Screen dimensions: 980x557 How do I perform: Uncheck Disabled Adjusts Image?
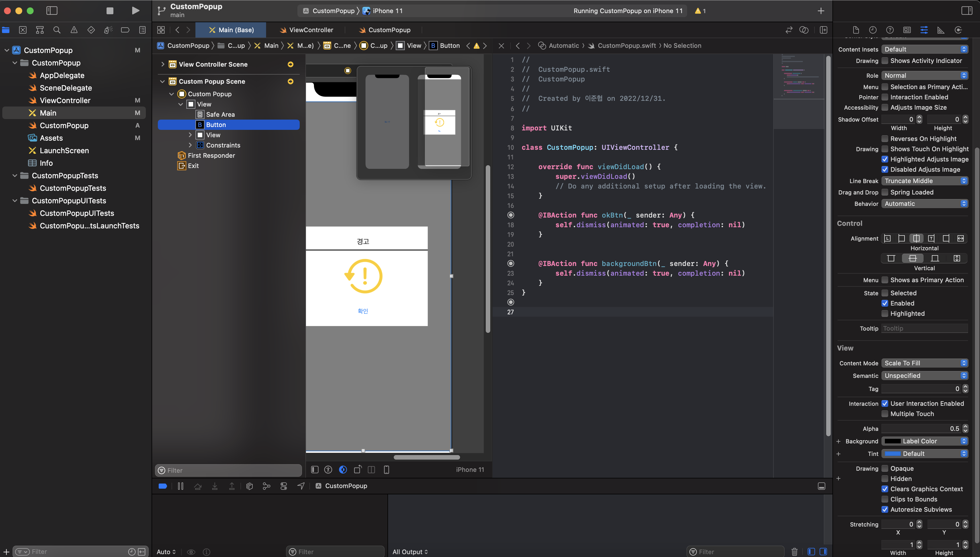tap(885, 169)
